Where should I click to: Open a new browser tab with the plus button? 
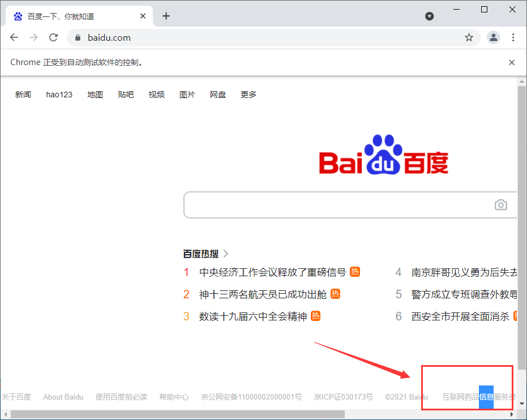pyautogui.click(x=166, y=16)
